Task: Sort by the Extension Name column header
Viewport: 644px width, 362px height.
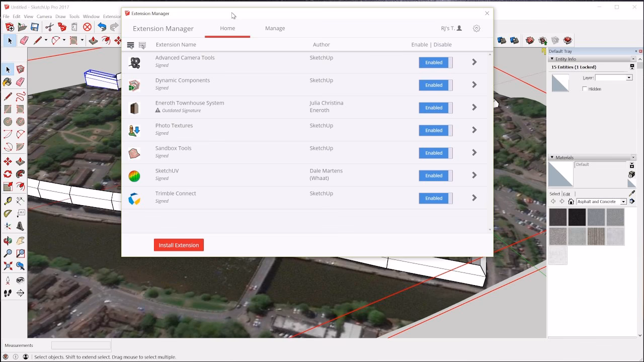Action: (x=176, y=45)
